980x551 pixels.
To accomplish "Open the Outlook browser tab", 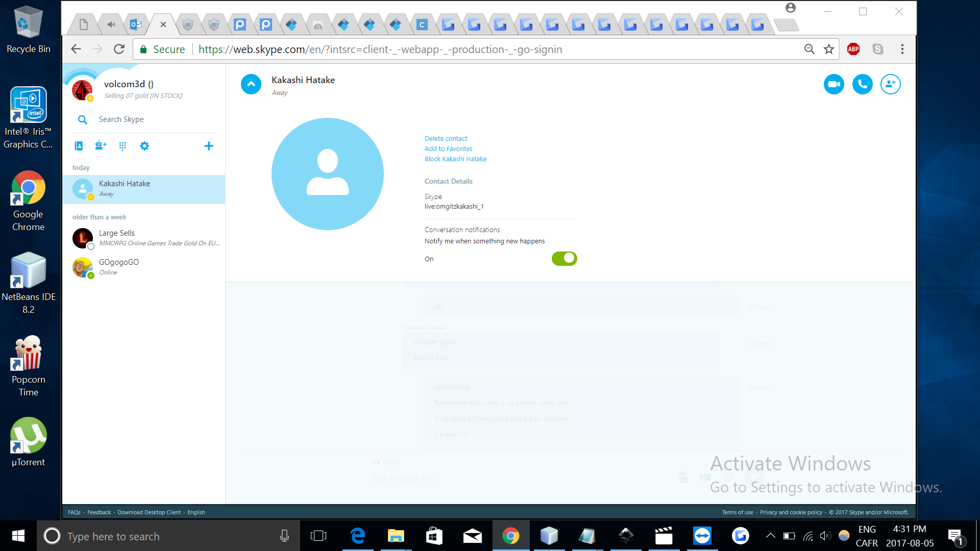I will tap(136, 24).
